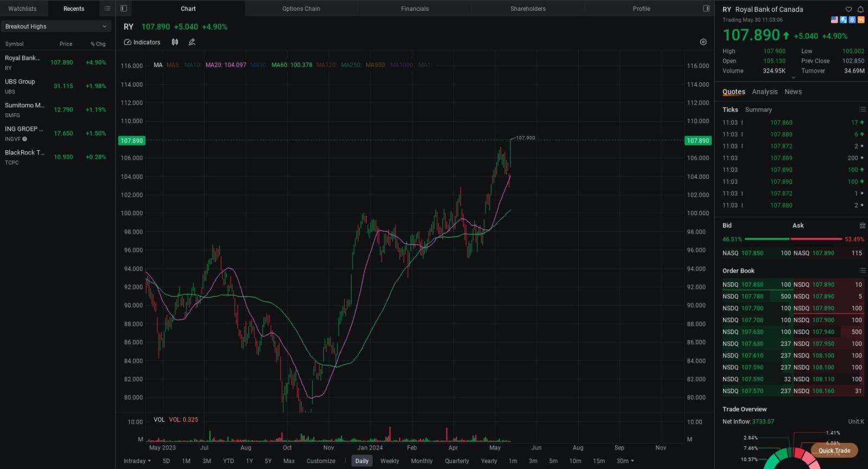Screen dimensions: 868x469
Task: Add RY to favorites with heart icon
Action: pyautogui.click(x=848, y=9)
